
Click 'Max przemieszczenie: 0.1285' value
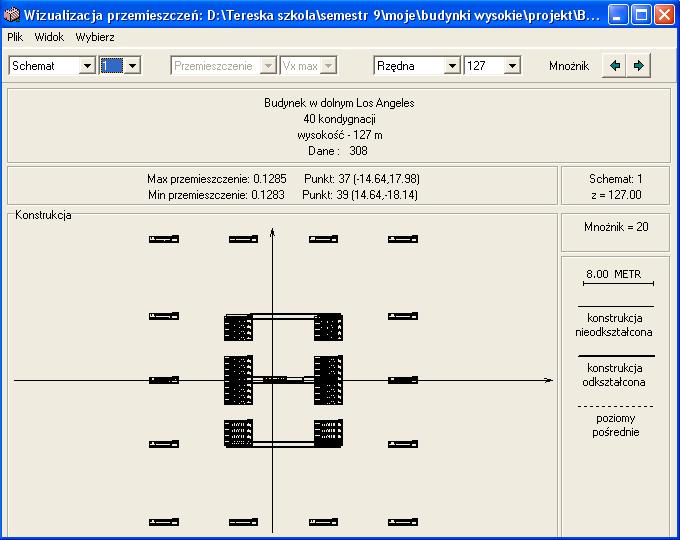click(217, 179)
